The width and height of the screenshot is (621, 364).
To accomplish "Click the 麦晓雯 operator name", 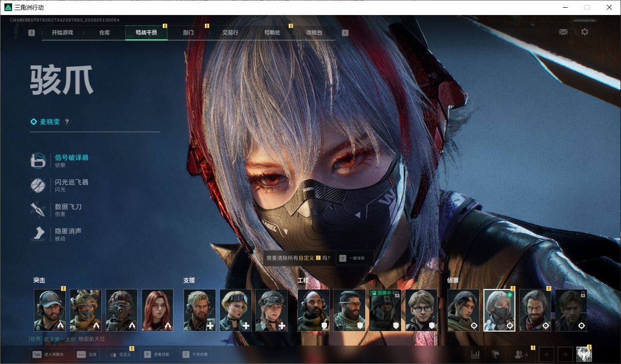I will click(x=50, y=122).
